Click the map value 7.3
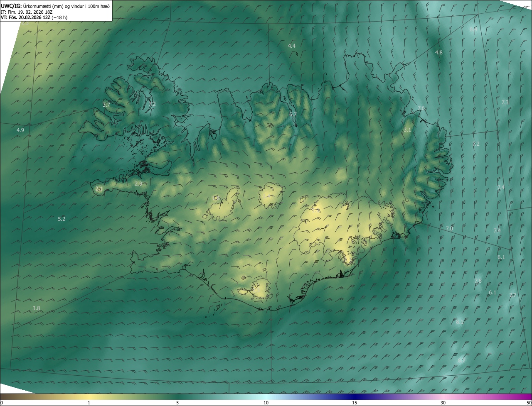Screen dimensions: 532x406 (505, 102)
